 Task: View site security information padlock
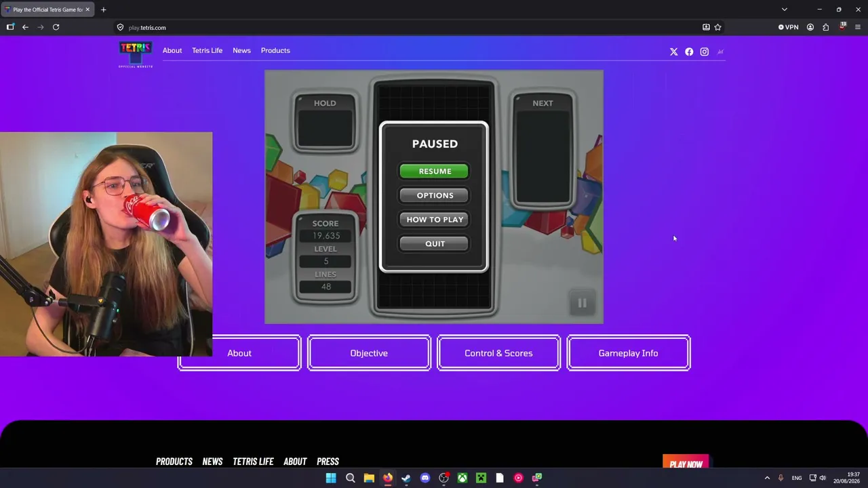pyautogui.click(x=120, y=28)
